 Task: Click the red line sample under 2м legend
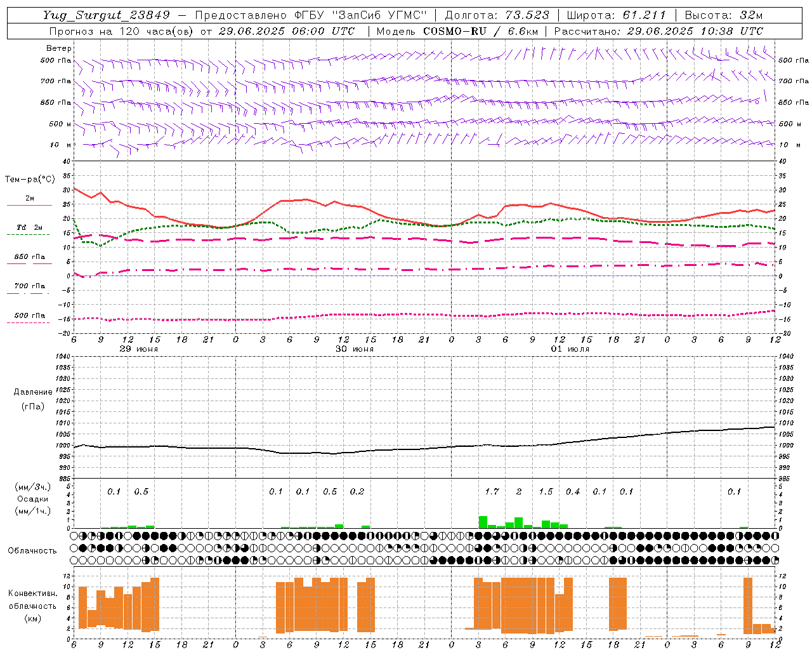coord(29,206)
